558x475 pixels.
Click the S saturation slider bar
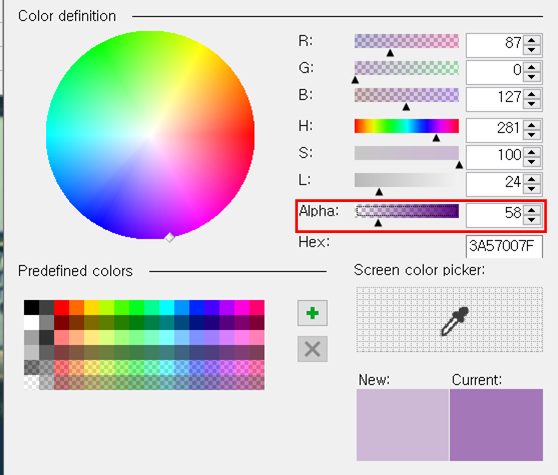pyautogui.click(x=406, y=153)
